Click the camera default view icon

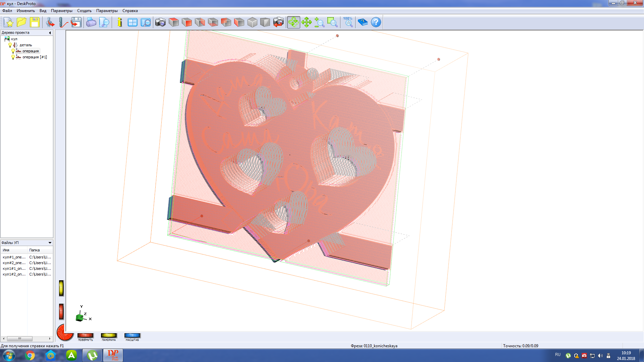click(160, 22)
